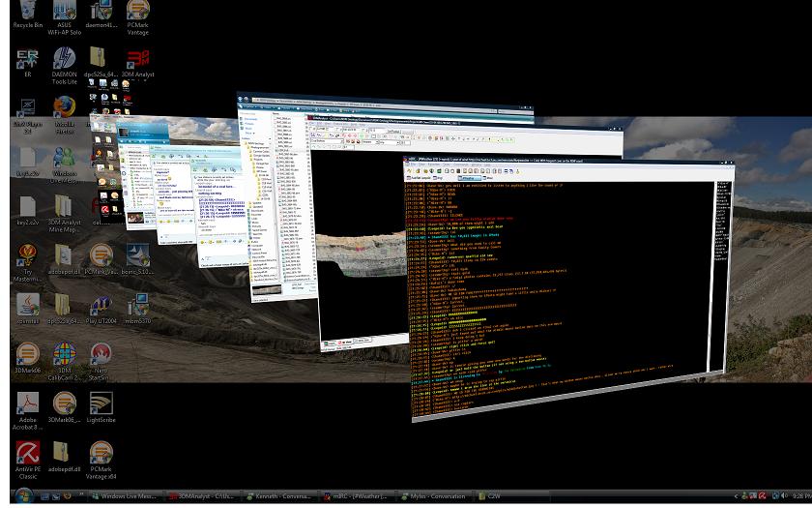
Task: Open the 3DMark06 desktop shortcut
Action: click(28, 358)
